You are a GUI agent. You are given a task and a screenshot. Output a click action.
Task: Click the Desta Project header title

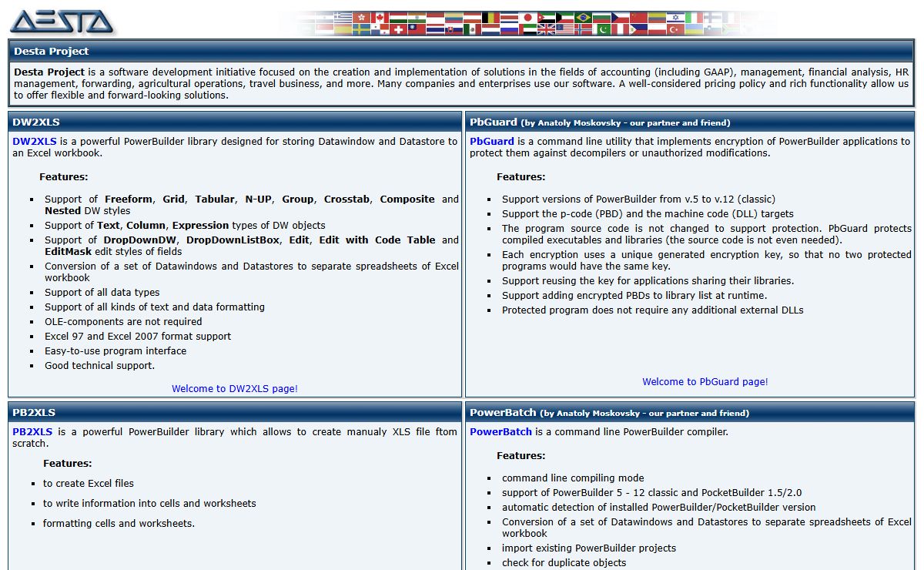click(x=51, y=51)
